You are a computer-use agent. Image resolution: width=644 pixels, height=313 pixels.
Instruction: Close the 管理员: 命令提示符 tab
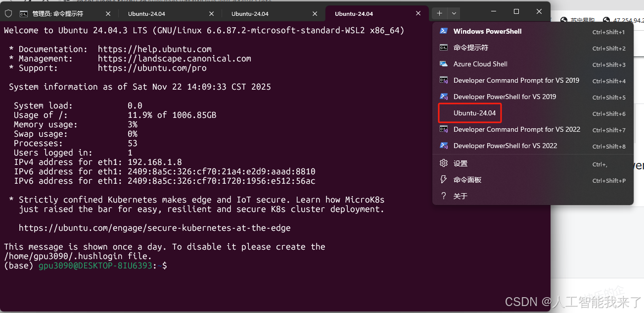pos(108,14)
